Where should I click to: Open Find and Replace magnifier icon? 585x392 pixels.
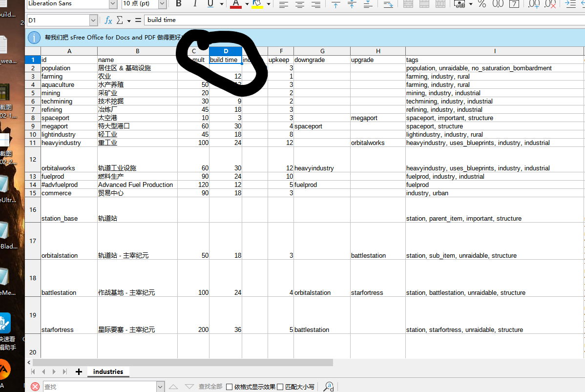[329, 387]
